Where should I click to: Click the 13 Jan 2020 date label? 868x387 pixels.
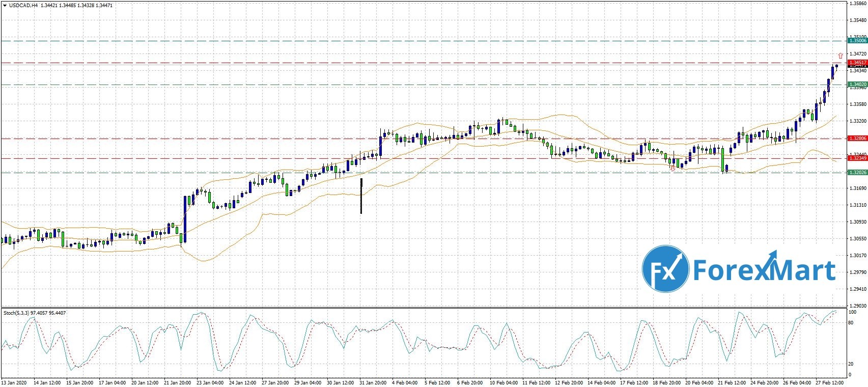coord(14,382)
